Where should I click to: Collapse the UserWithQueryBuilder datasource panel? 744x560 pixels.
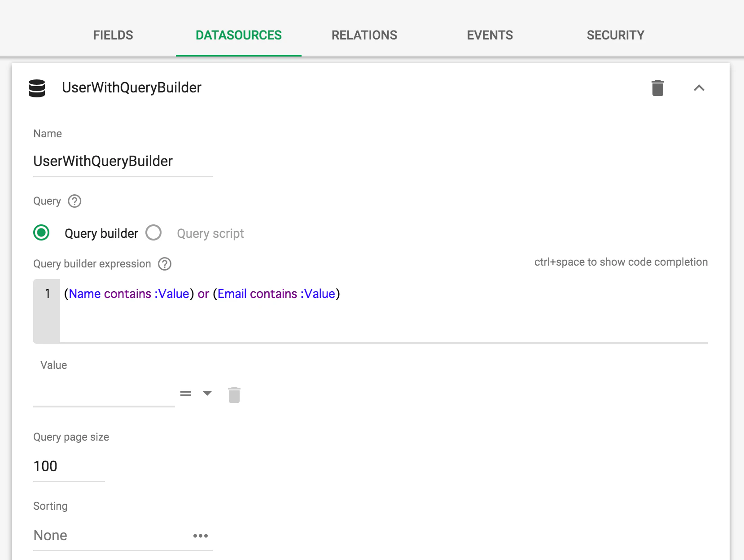point(699,88)
